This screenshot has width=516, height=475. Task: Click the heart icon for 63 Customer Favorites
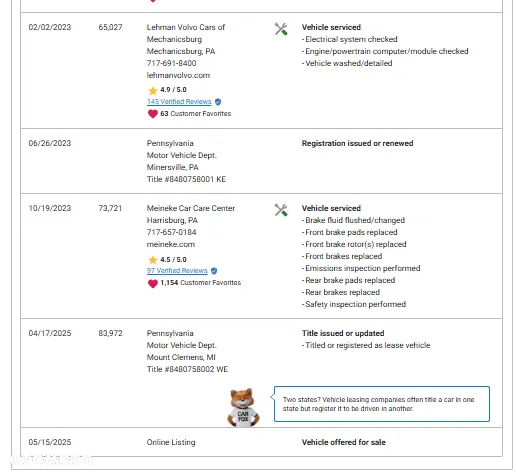coord(153,114)
